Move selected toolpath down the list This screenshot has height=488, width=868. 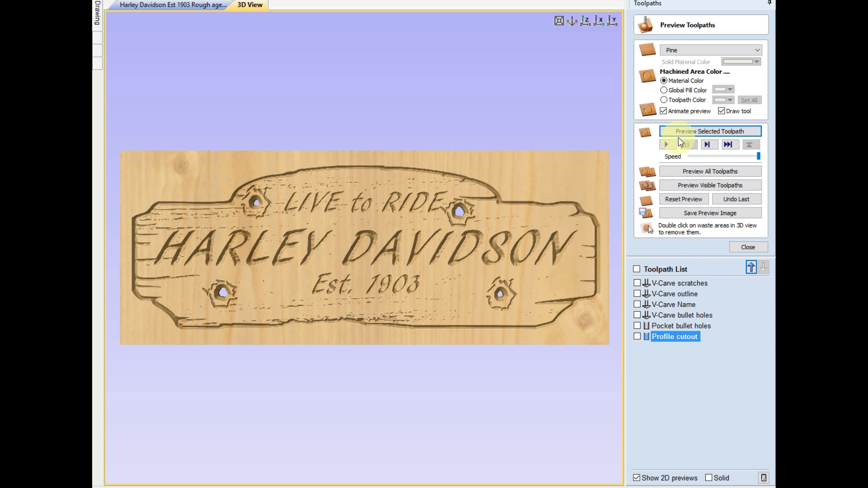pos(764,267)
